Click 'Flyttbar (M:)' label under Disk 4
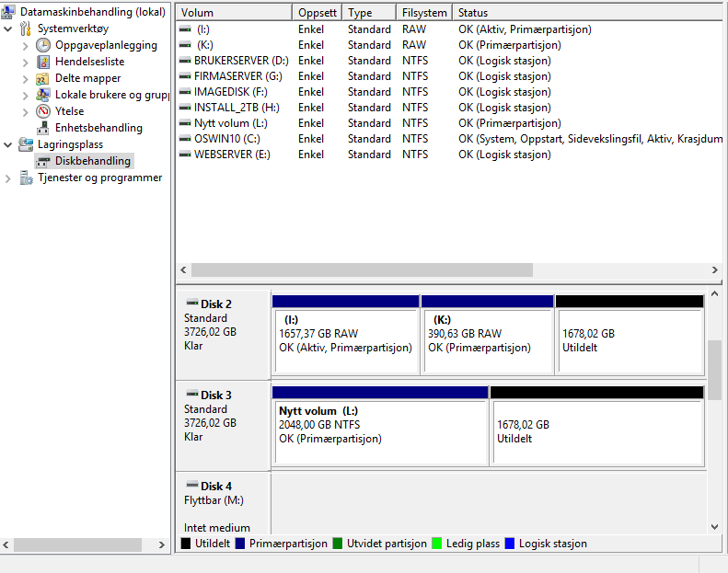This screenshot has height=573, width=728. [214, 500]
